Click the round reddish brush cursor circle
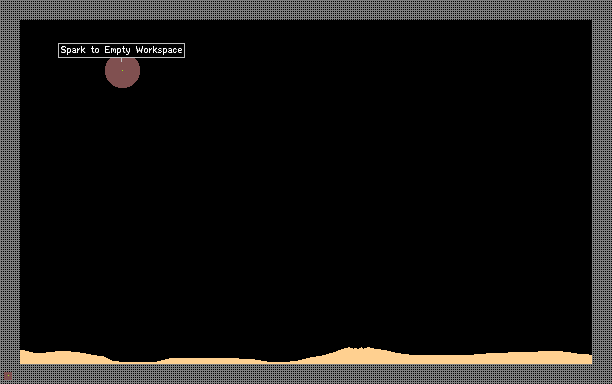The height and width of the screenshot is (384, 612). (x=123, y=71)
